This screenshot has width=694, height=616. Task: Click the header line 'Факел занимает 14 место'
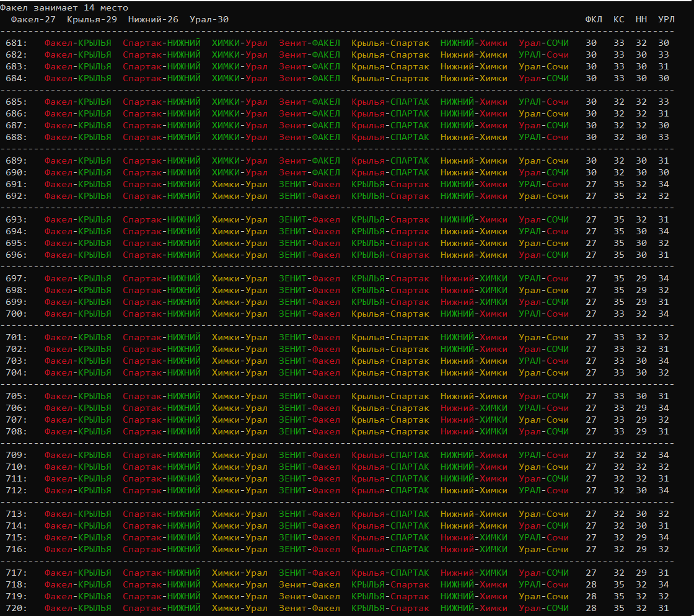coord(64,7)
